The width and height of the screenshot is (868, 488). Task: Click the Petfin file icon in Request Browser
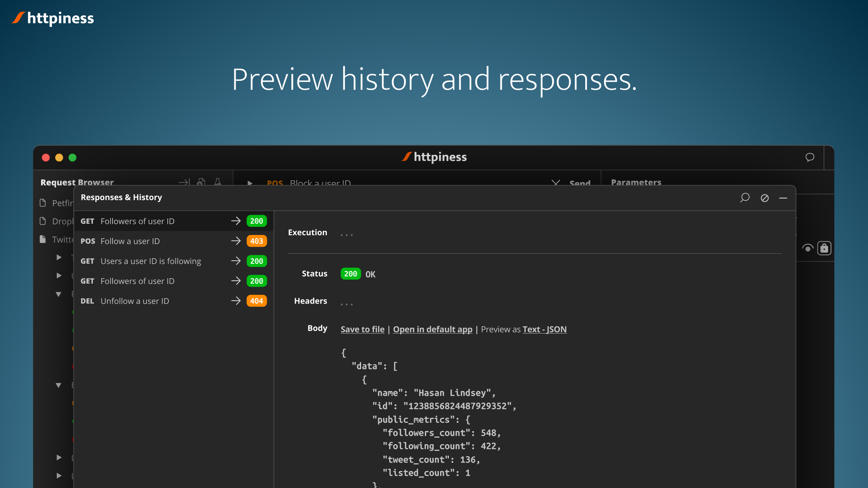click(x=43, y=203)
